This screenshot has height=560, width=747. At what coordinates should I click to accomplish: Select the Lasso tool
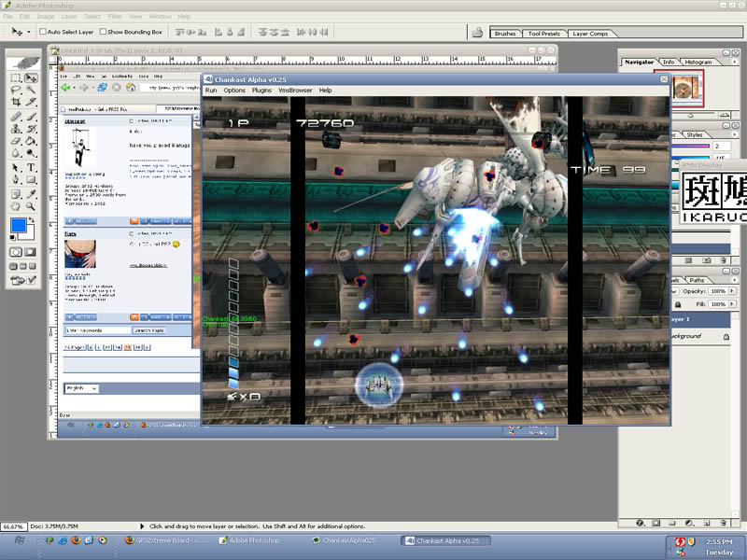coord(16,91)
